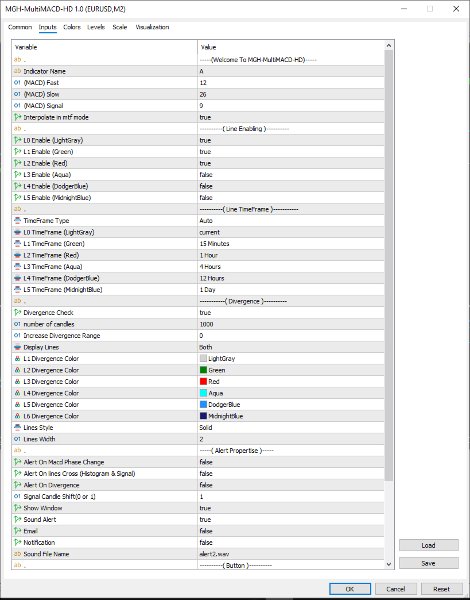
Task: Open the Scale tab
Action: tap(119, 27)
